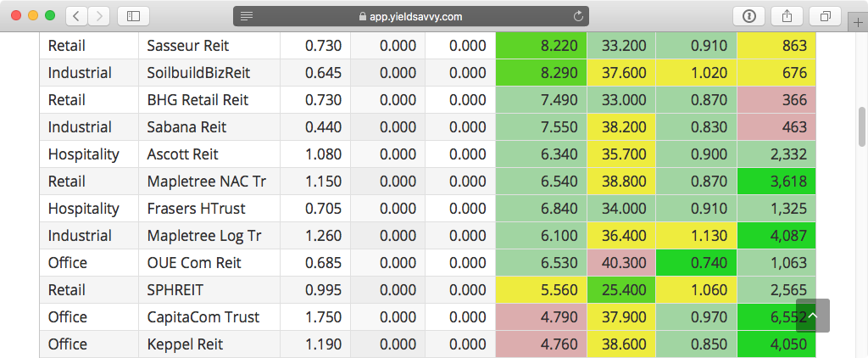Image resolution: width=868 pixels, height=358 pixels.
Task: Click the page vertical scrollbar thumb
Action: click(862, 126)
